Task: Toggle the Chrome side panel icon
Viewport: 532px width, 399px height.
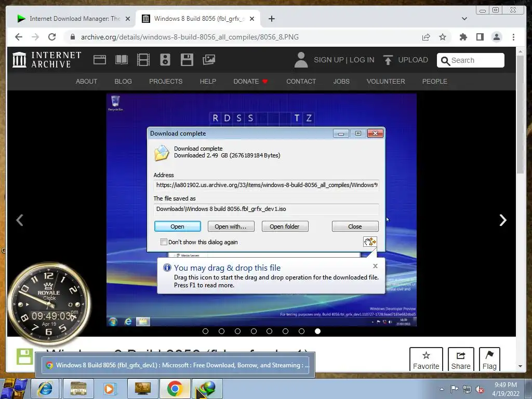Action: pyautogui.click(x=480, y=37)
